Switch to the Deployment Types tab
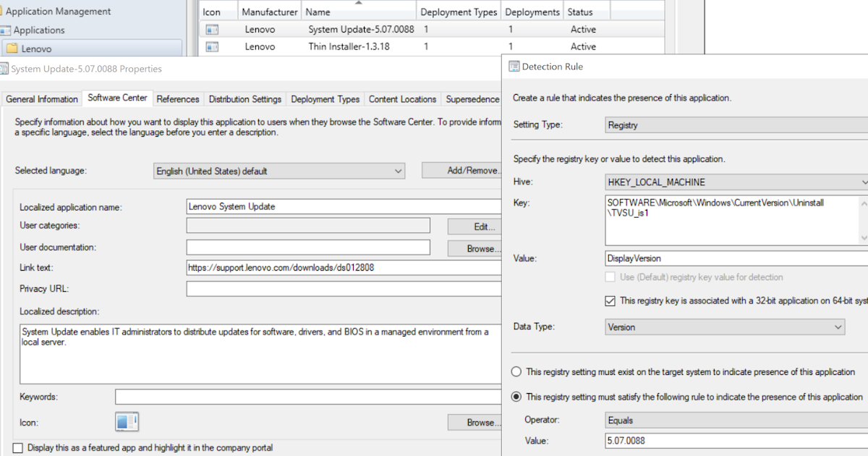The width and height of the screenshot is (868, 456). coord(325,99)
